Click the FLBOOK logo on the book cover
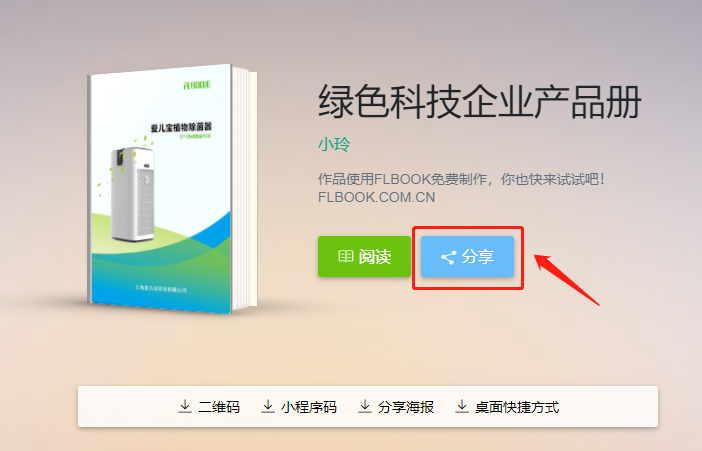 (x=197, y=85)
